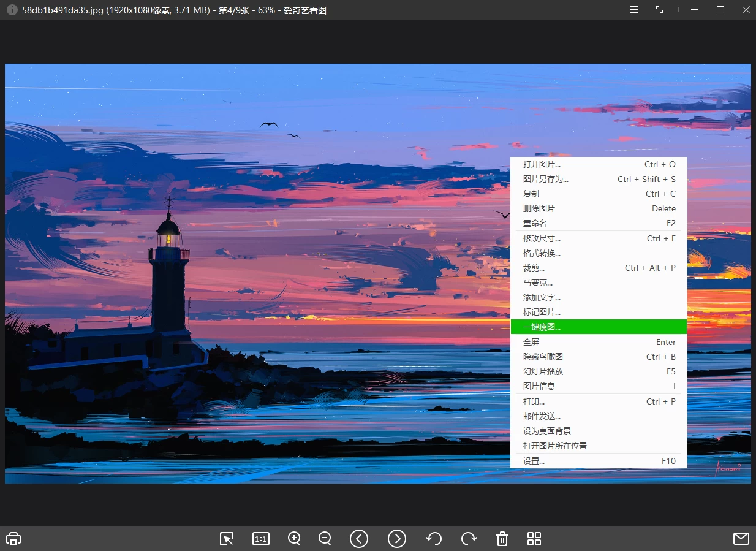The width and height of the screenshot is (756, 551).
Task: Go to next image with right arrow button
Action: tap(397, 538)
